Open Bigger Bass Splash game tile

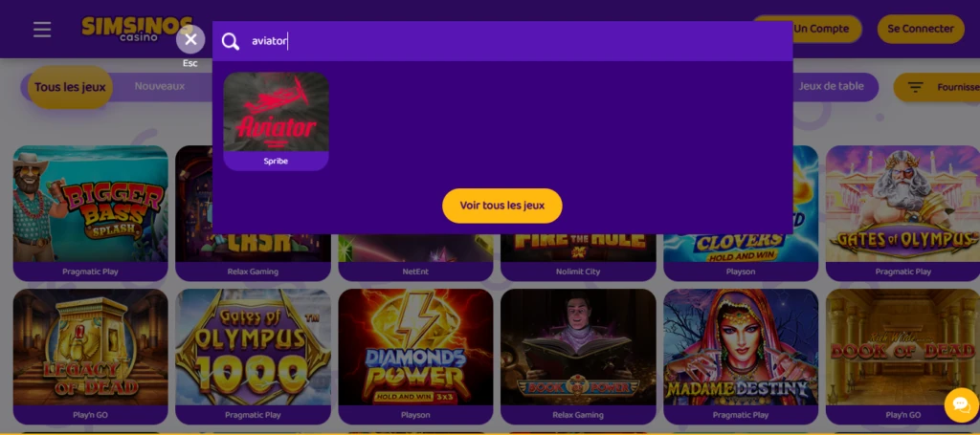[91, 213]
